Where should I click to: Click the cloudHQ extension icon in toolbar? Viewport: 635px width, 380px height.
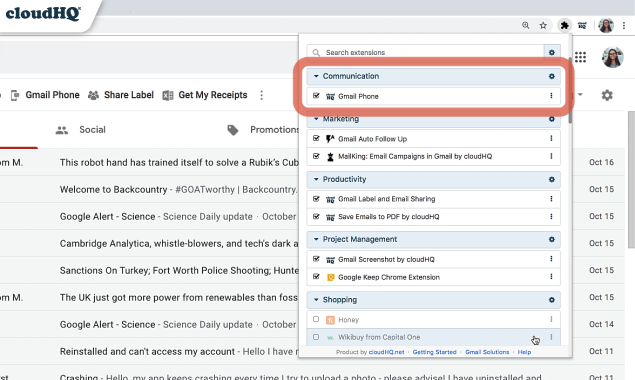582,26
